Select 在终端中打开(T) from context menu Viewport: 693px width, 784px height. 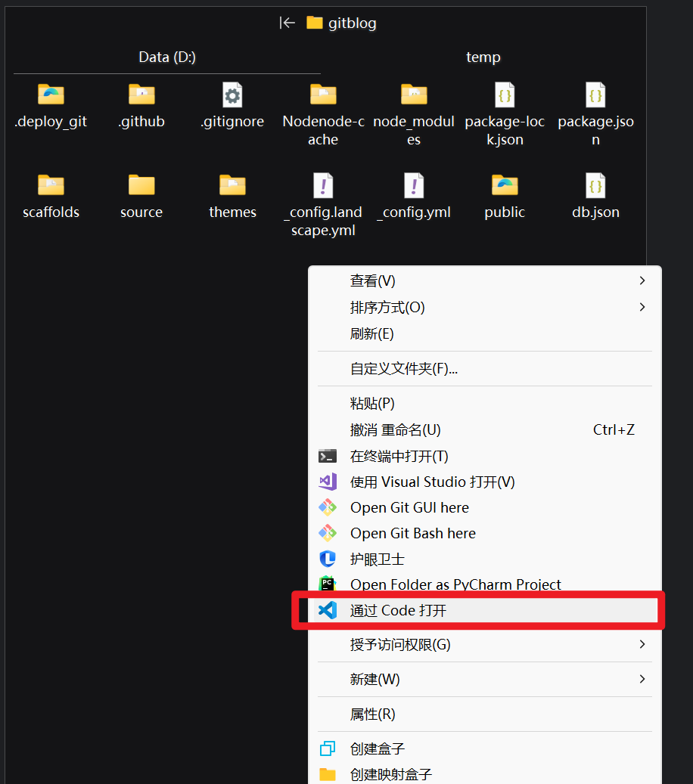pos(399,457)
